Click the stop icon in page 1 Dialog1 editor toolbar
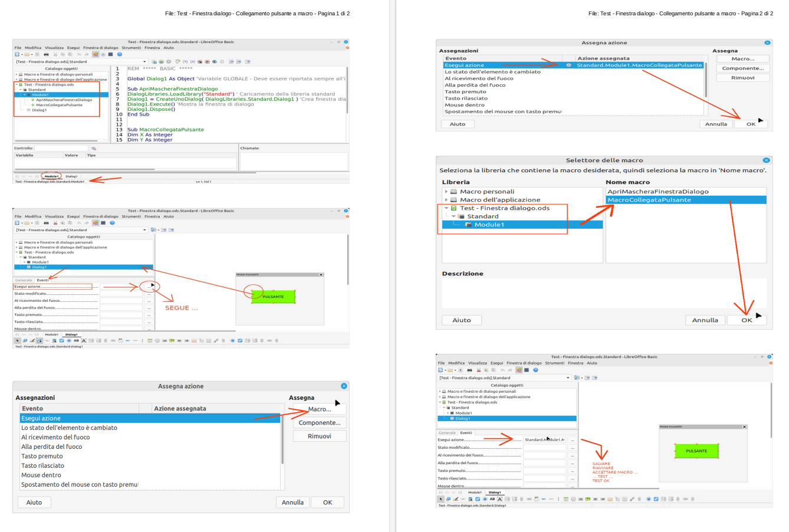789x532 pixels. [x=103, y=223]
